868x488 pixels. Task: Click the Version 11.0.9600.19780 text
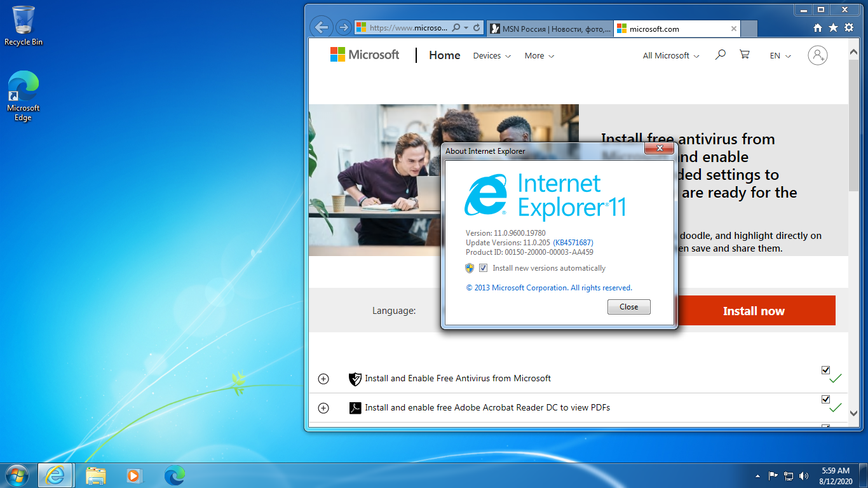tap(505, 233)
